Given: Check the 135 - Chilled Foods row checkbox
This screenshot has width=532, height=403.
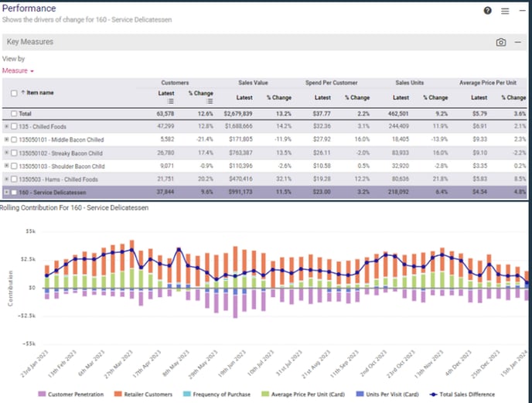Looking at the screenshot, I should tap(15, 125).
